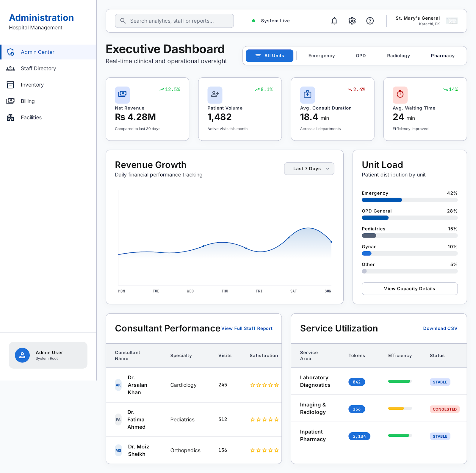Open the Admin User profile card

tap(48, 355)
